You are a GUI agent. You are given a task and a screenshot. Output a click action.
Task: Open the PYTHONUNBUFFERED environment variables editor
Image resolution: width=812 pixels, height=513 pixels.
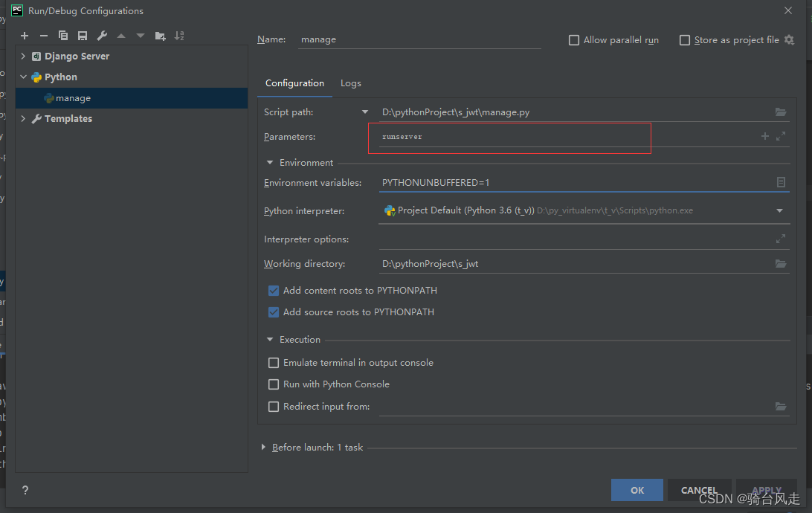pos(781,181)
